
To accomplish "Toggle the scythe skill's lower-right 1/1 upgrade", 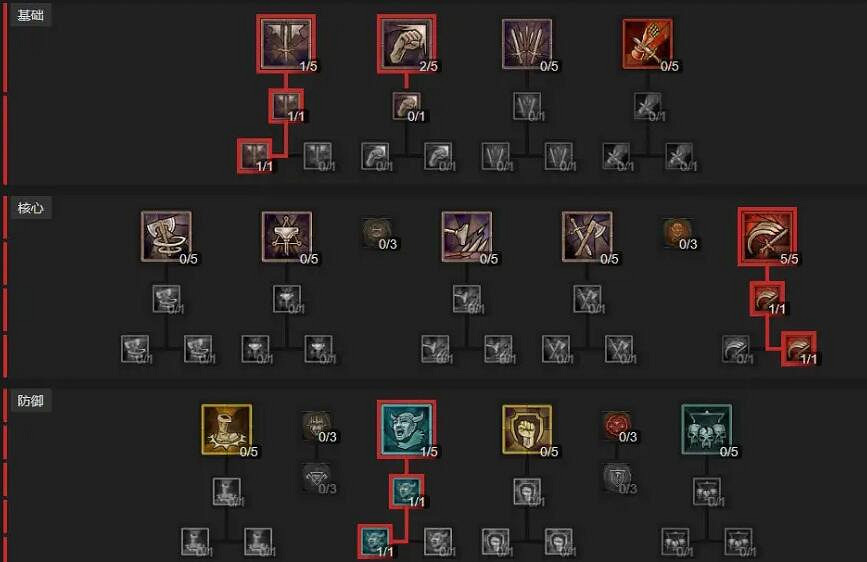I will (x=799, y=348).
